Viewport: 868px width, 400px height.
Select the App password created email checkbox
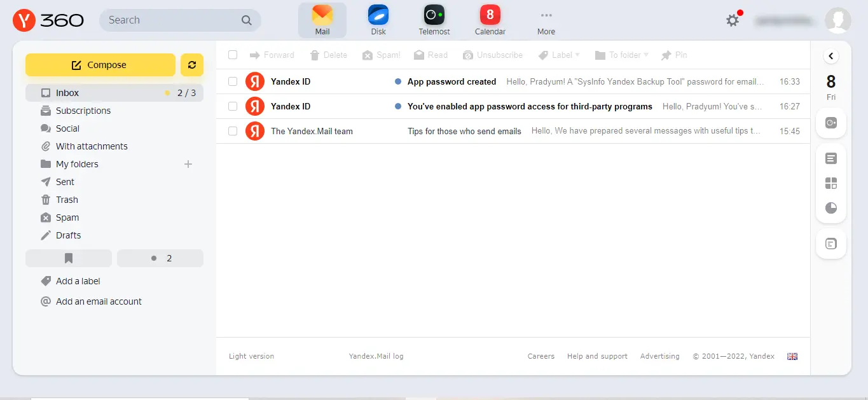pyautogui.click(x=233, y=81)
